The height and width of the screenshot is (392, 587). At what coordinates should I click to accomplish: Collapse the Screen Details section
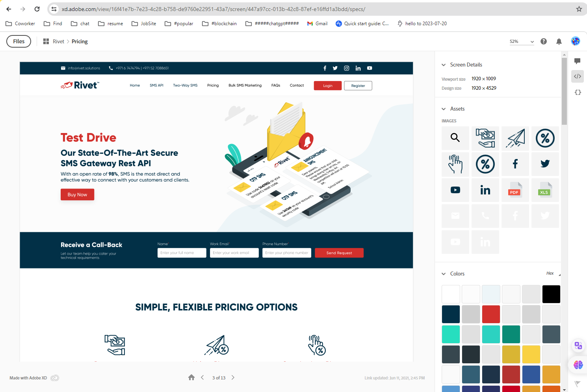click(x=444, y=65)
